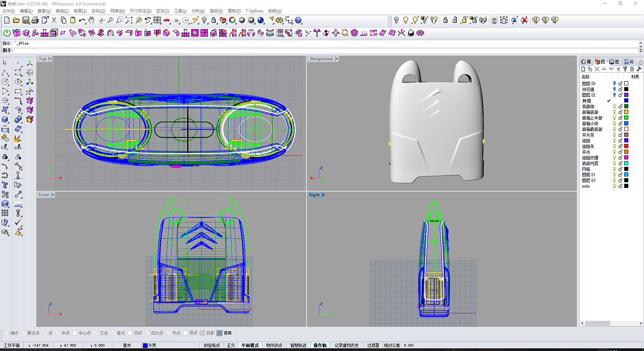Toggle the 交点 osnap checkbox
Image resolution: width=644 pixels, height=351 pixels.
[x=96, y=333]
